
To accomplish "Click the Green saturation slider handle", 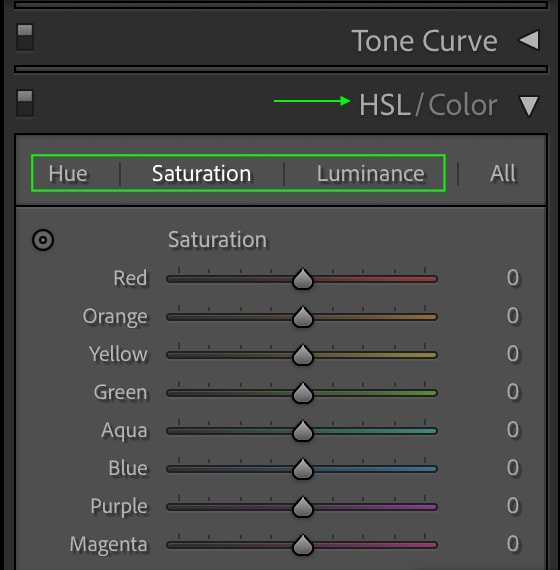I will (x=303, y=393).
